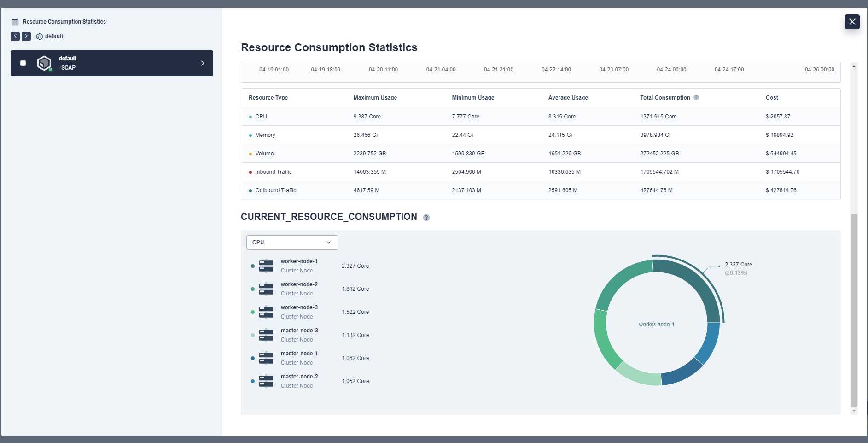Image resolution: width=868 pixels, height=443 pixels.
Task: Click the worker-node-3 server icon
Action: (x=266, y=312)
